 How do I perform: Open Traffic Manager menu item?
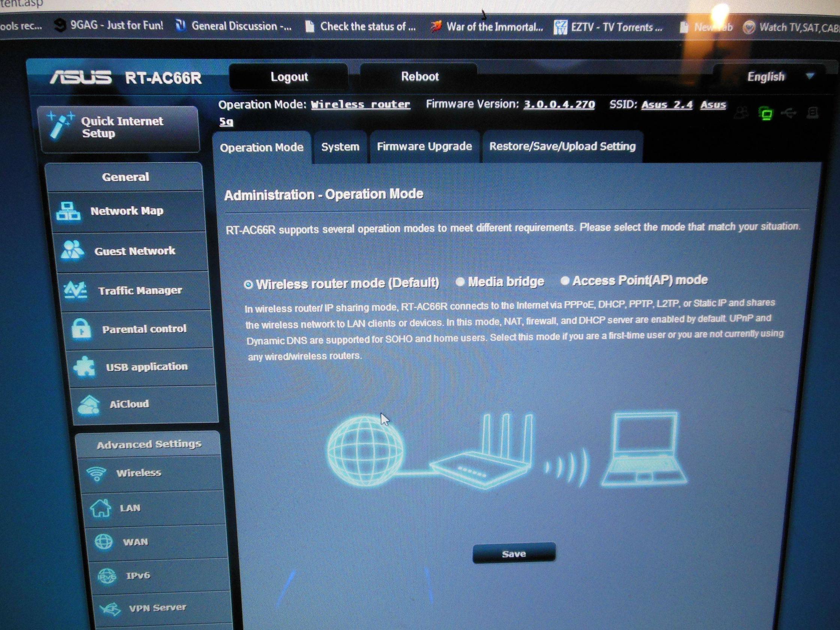point(135,290)
